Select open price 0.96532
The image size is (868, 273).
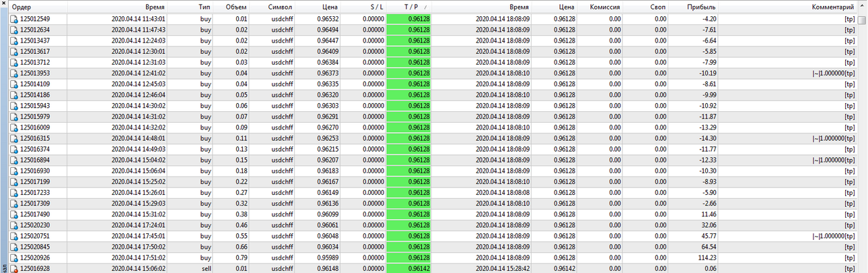[x=328, y=19]
